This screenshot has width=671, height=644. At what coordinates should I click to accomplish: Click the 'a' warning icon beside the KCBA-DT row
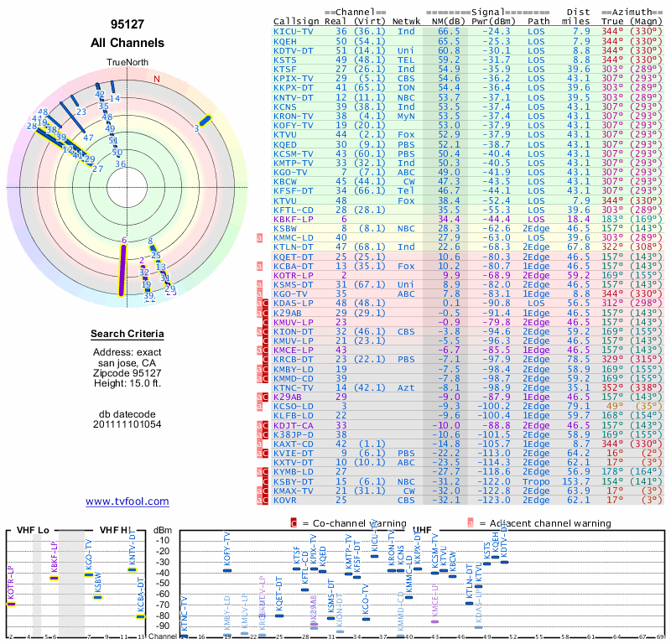(259, 266)
